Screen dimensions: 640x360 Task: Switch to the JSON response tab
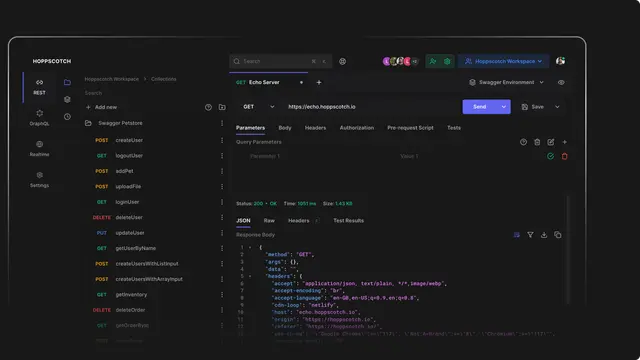click(x=243, y=220)
